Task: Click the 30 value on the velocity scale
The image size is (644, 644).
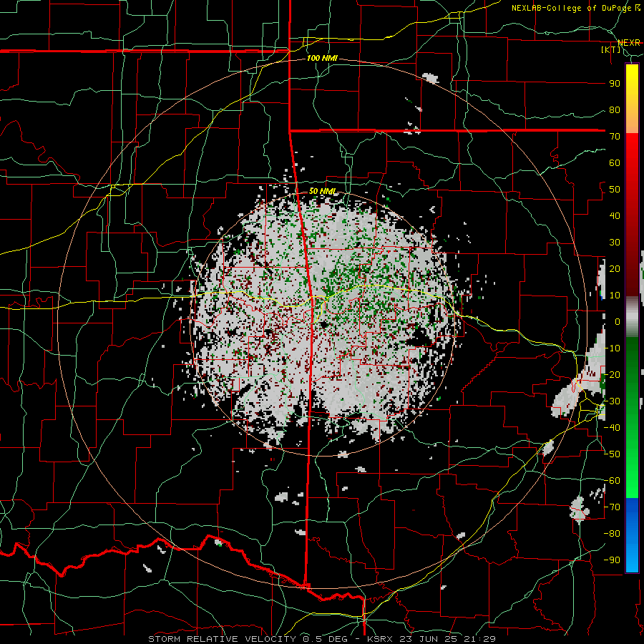Action: click(615, 243)
